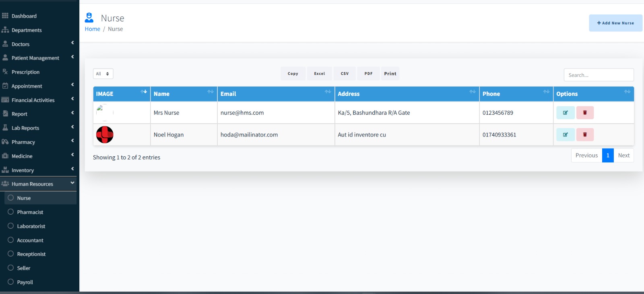Screen dimensions: 644x294
Task: Click Noel Hogan's profile image thumbnail
Action: click(x=105, y=135)
